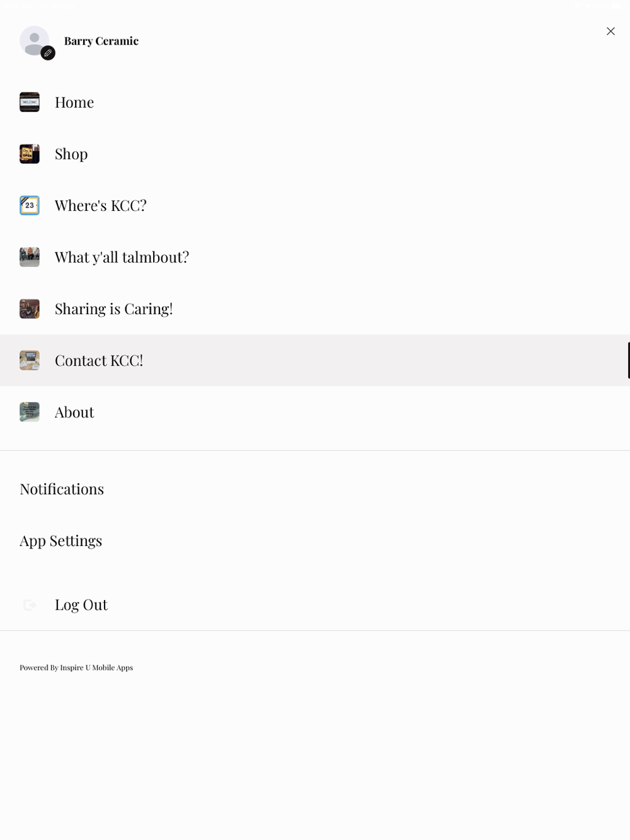The height and width of the screenshot is (840, 630).
Task: Open Notifications settings
Action: [x=62, y=489]
